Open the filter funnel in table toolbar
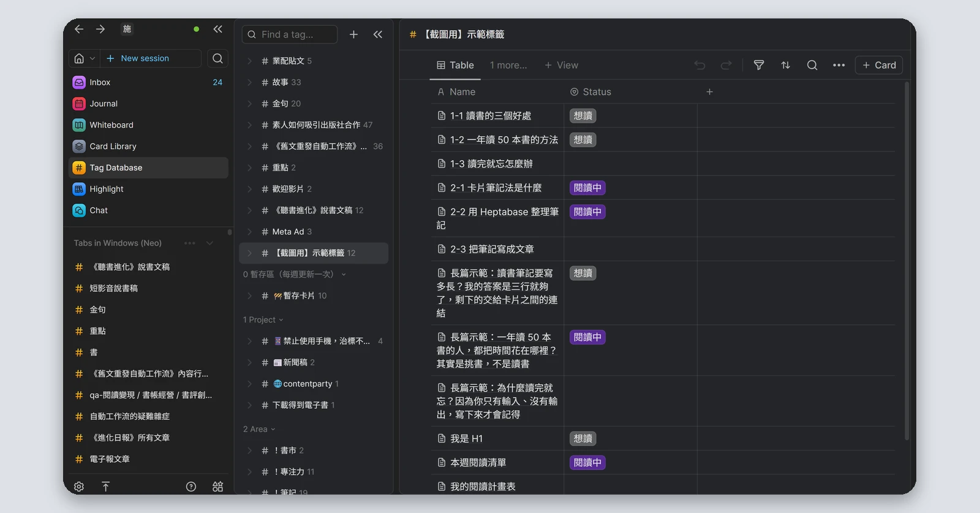Viewport: 980px width, 513px height. pyautogui.click(x=759, y=65)
